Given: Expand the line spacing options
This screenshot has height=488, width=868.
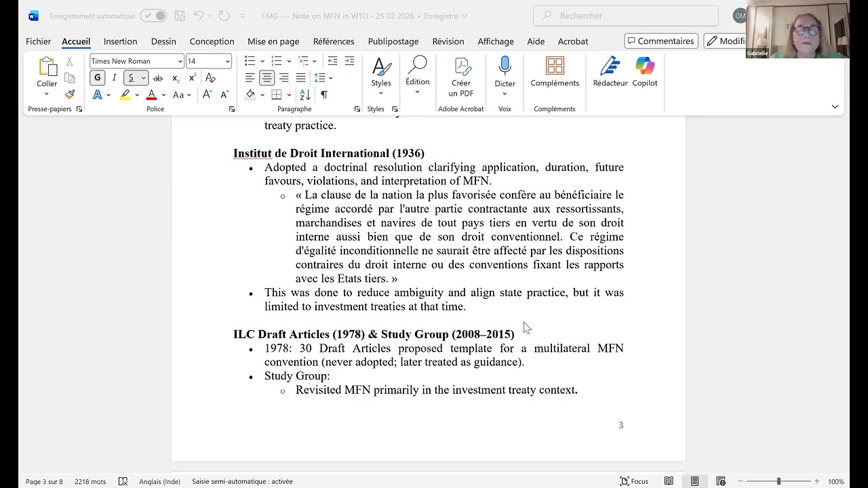Looking at the screenshot, I should point(330,78).
